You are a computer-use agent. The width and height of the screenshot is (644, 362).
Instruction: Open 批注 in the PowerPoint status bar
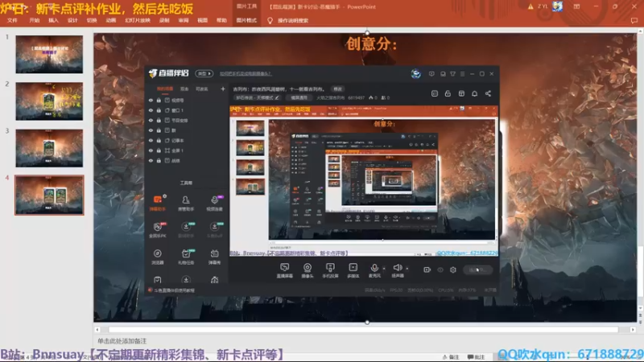pyautogui.click(x=476, y=357)
